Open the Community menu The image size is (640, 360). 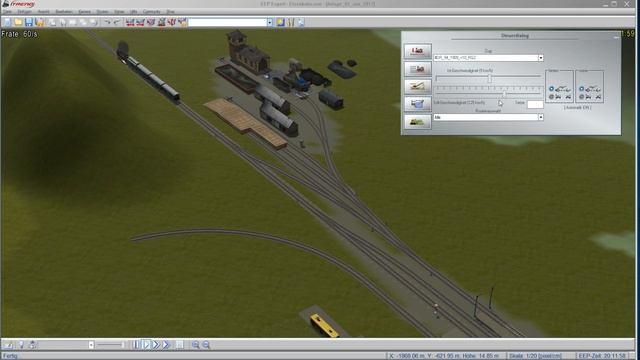[x=152, y=12]
